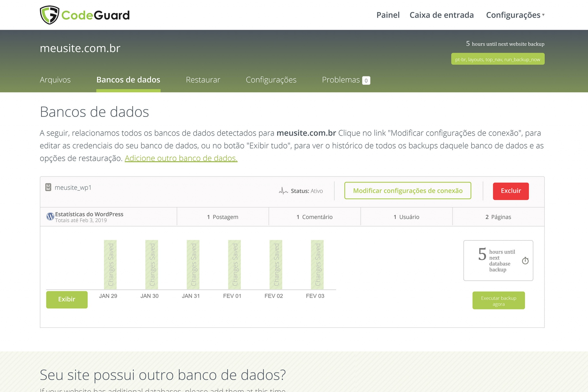Expand the Configurações dropdown in top navigation
This screenshot has height=392, width=588.
pos(513,15)
